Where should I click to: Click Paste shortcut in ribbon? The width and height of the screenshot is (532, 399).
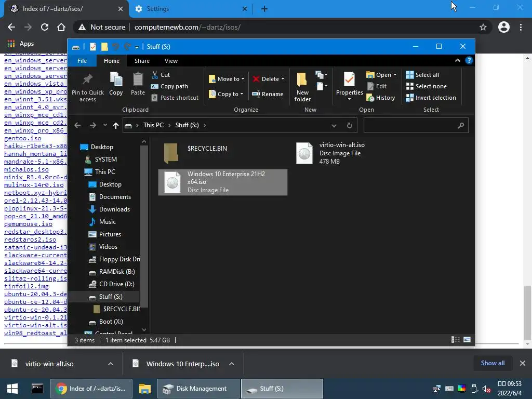(x=175, y=98)
